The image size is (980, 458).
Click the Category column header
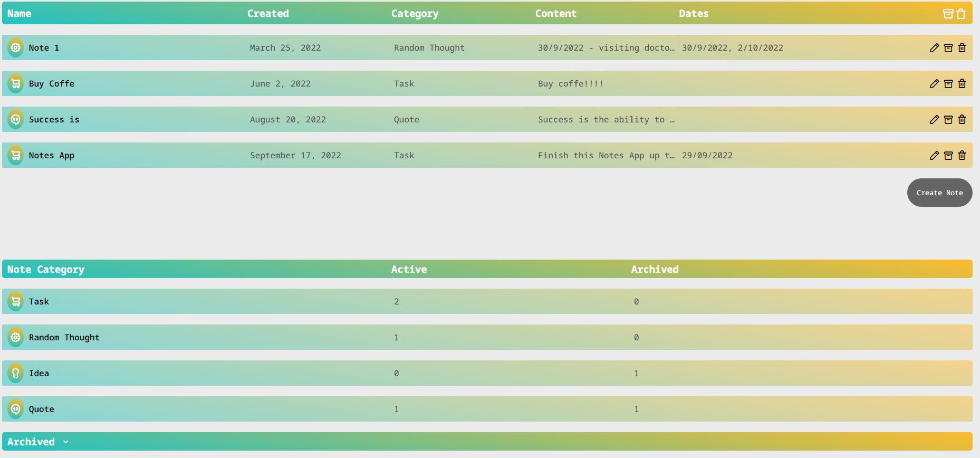tap(415, 14)
